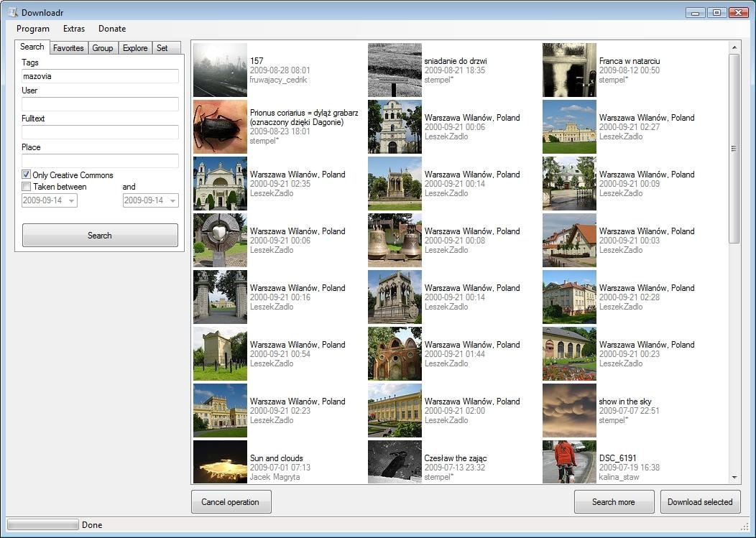The height and width of the screenshot is (538, 756).
Task: Switch to the Favorites tab
Action: (68, 47)
